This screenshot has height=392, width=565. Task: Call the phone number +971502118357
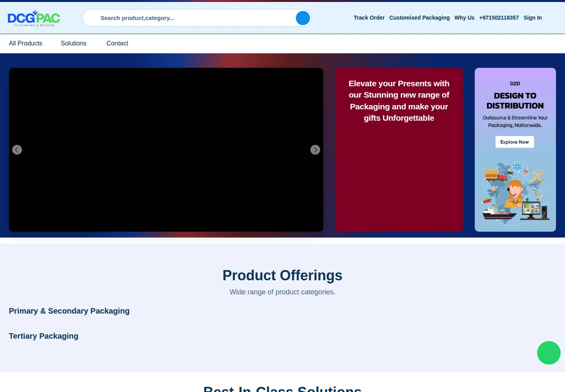pos(499,18)
